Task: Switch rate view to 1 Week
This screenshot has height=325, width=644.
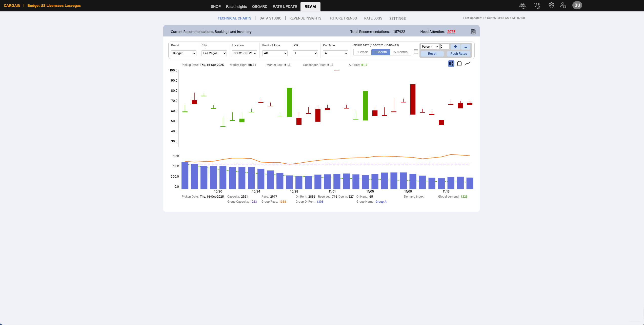Action: (362, 52)
